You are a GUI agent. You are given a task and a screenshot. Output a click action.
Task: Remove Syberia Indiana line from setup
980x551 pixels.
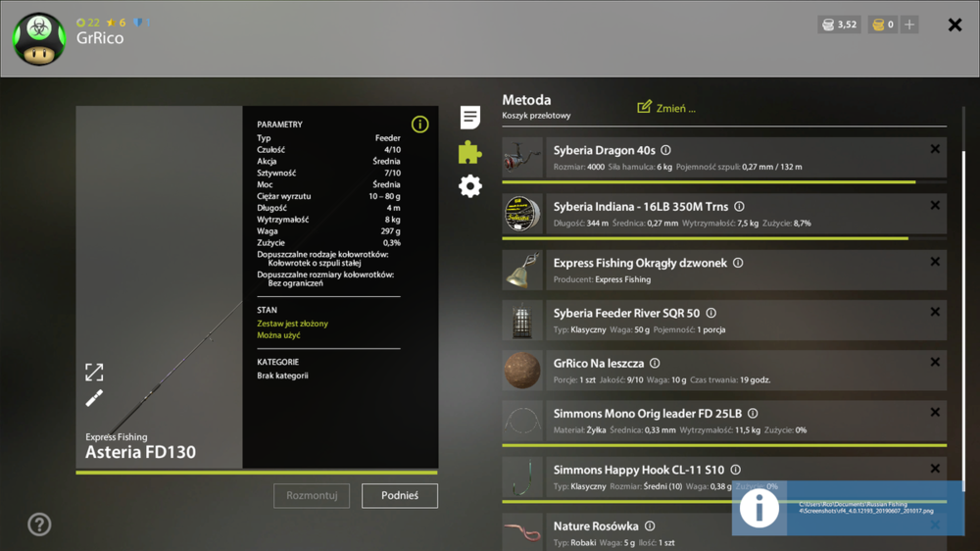point(935,205)
